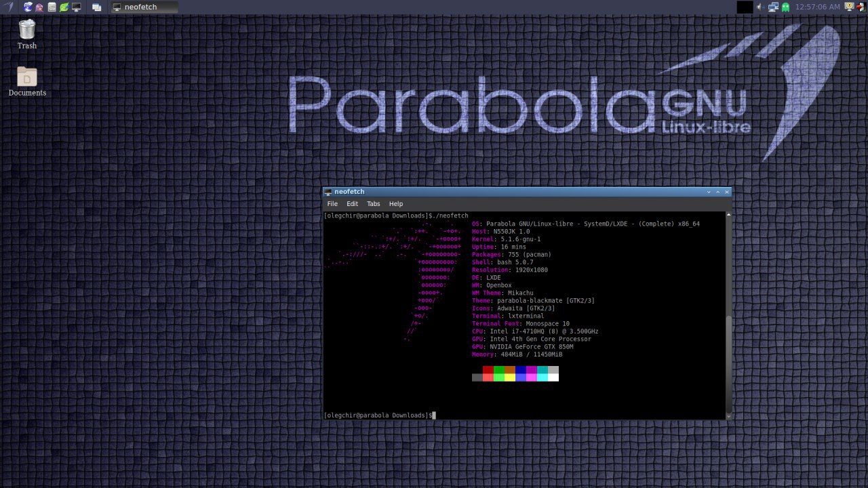Click the panel clock showing 12:57:06 AM
The width and height of the screenshot is (868, 488).
point(817,7)
